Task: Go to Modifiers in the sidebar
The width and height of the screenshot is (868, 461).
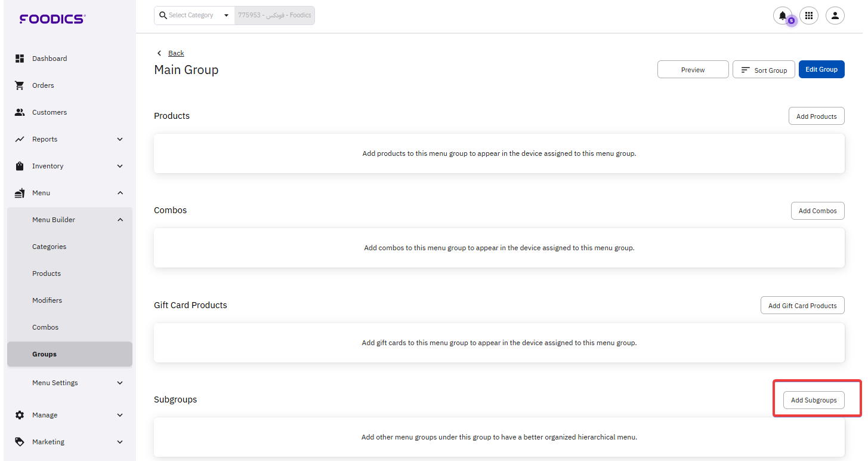Action: coord(47,300)
